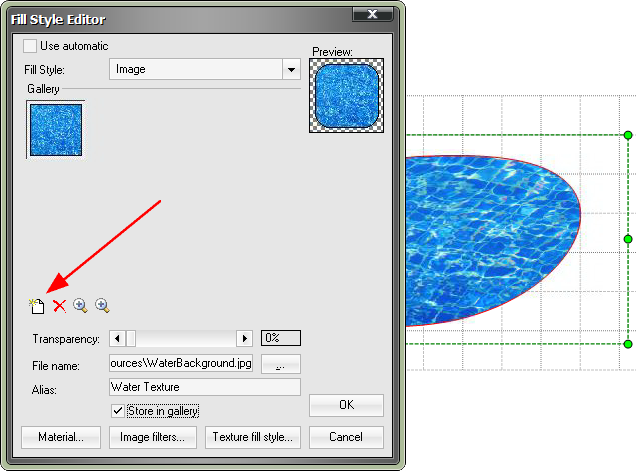
Task: Click the second magnifier zoom icon
Action: (x=102, y=306)
